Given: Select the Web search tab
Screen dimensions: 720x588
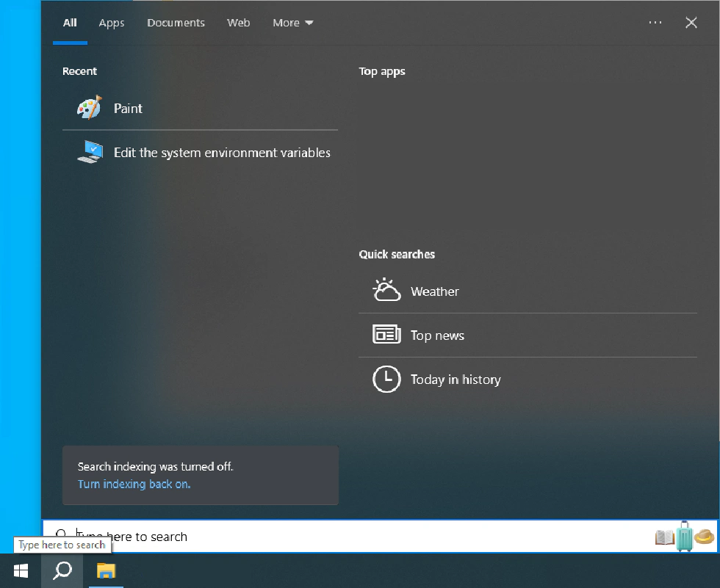Looking at the screenshot, I should tap(238, 23).
